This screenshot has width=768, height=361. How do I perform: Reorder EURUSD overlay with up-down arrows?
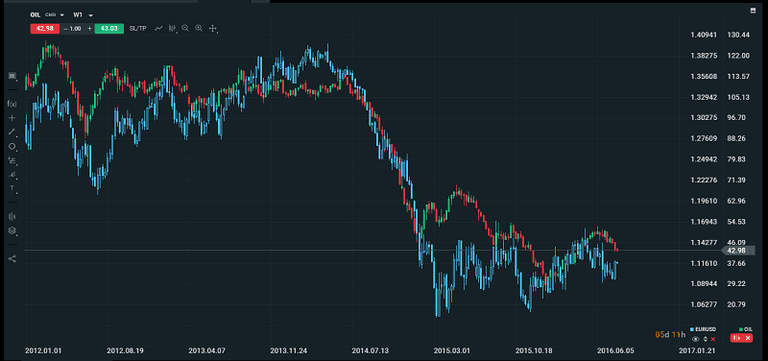(x=705, y=339)
